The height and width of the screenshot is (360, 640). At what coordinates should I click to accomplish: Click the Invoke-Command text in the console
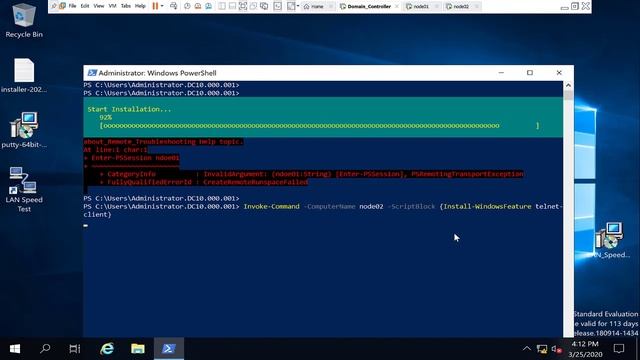click(x=271, y=207)
